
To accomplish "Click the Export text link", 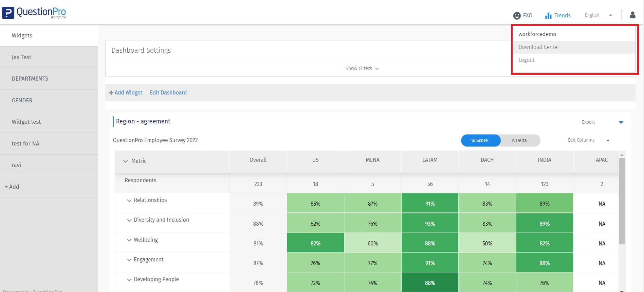I will [x=588, y=122].
